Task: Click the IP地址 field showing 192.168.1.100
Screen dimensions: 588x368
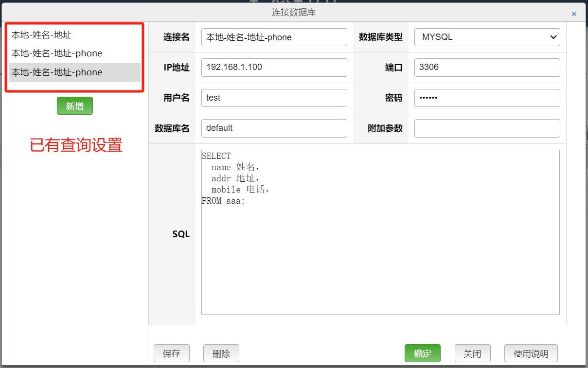Action: 274,67
